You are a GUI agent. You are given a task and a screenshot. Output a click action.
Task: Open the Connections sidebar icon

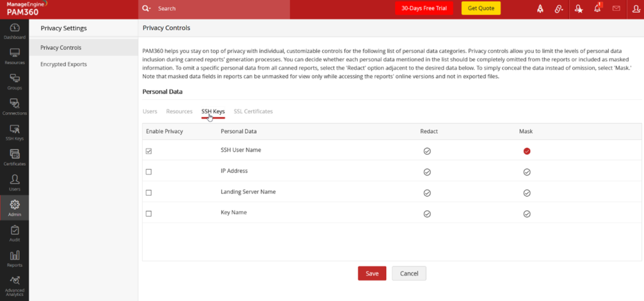tap(14, 106)
